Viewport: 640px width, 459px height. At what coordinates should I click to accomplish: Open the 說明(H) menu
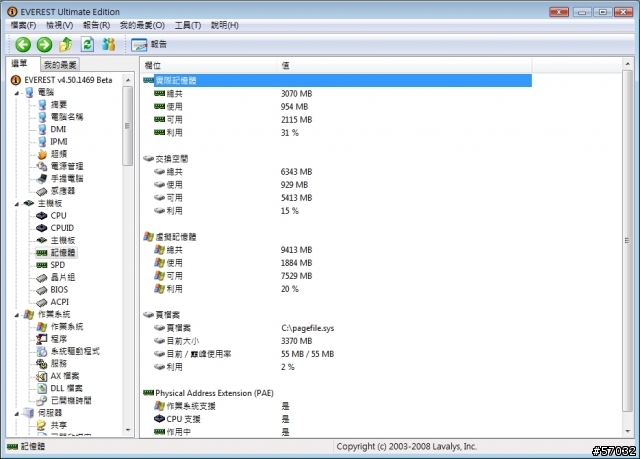tap(224, 25)
